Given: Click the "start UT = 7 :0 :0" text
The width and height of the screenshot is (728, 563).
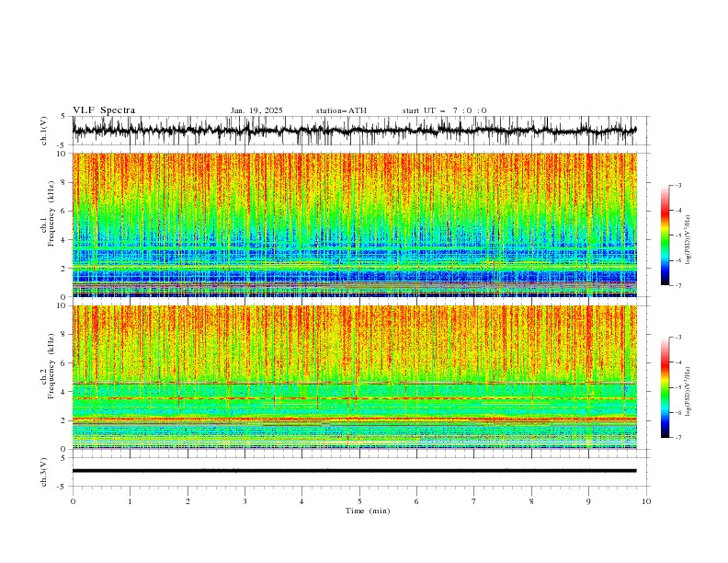Looking at the screenshot, I should 444,110.
